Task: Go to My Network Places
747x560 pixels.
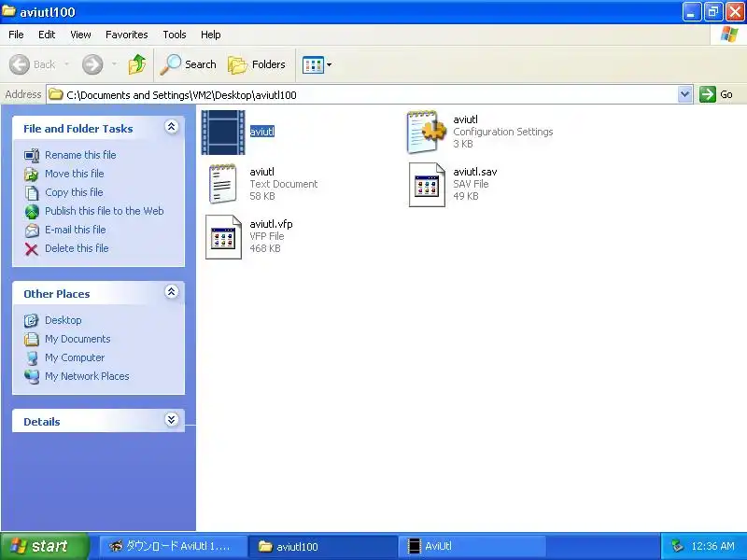Action: click(87, 376)
